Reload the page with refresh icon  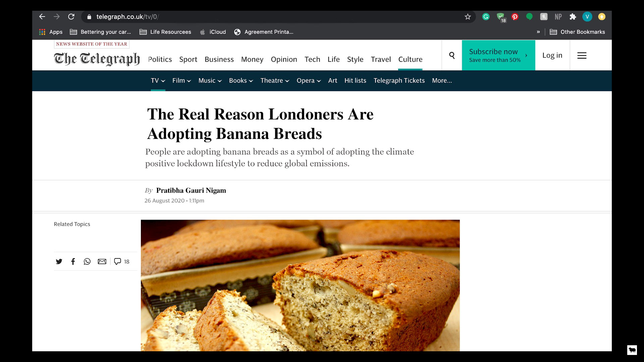pos(71,16)
